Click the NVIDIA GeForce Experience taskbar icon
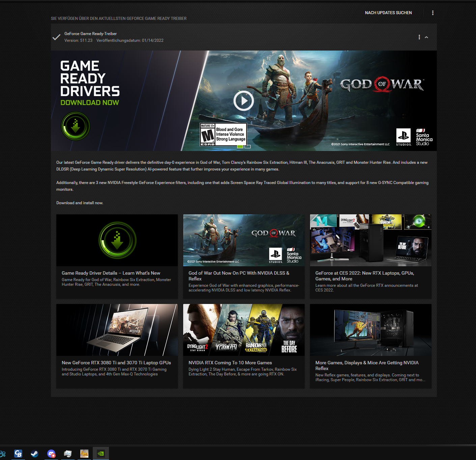Viewport: 476px width, 460px height. click(x=101, y=454)
